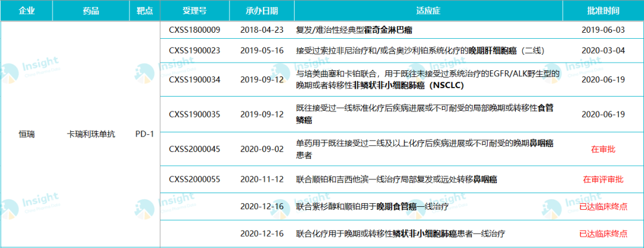Click the 联合顺铂和吉西他滨 indication text
The width and height of the screenshot is (644, 248).
(397, 179)
